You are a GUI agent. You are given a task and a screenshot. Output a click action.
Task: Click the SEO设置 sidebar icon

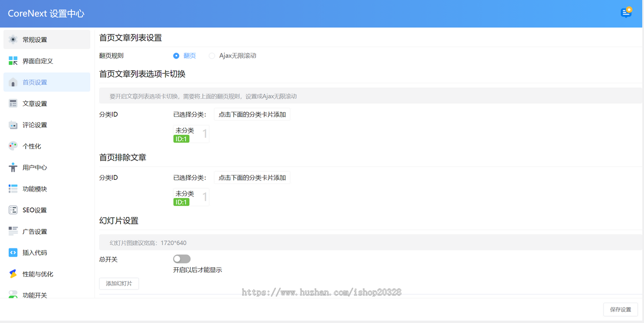[13, 210]
